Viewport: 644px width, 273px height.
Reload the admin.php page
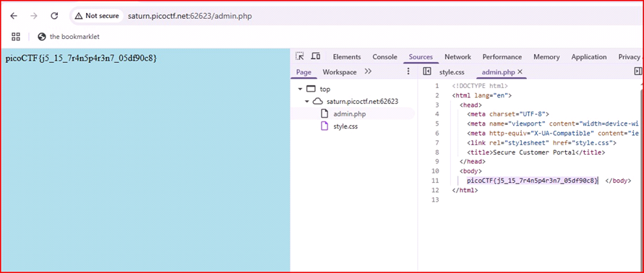(54, 16)
